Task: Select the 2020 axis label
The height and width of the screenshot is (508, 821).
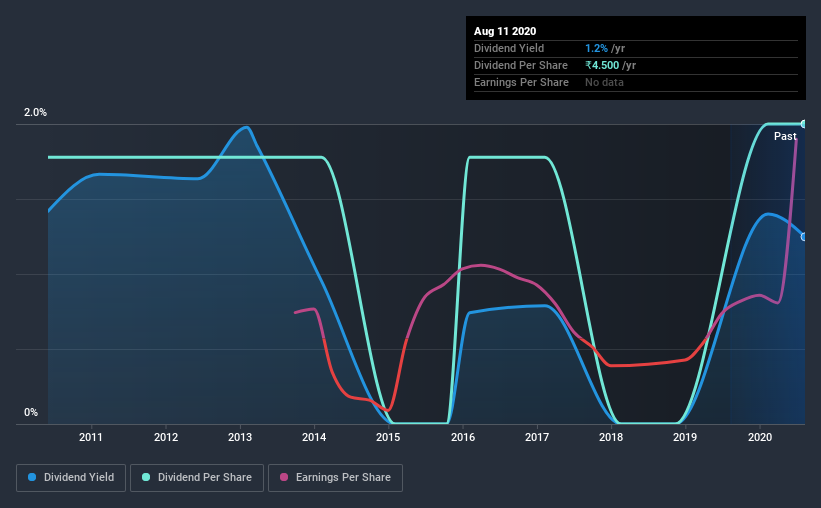Action: [x=760, y=437]
